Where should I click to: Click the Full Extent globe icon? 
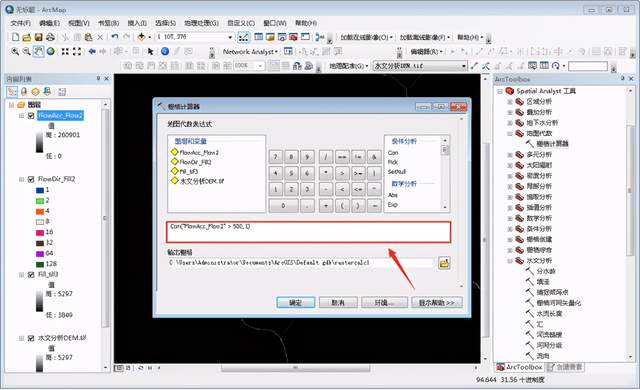tap(51, 51)
